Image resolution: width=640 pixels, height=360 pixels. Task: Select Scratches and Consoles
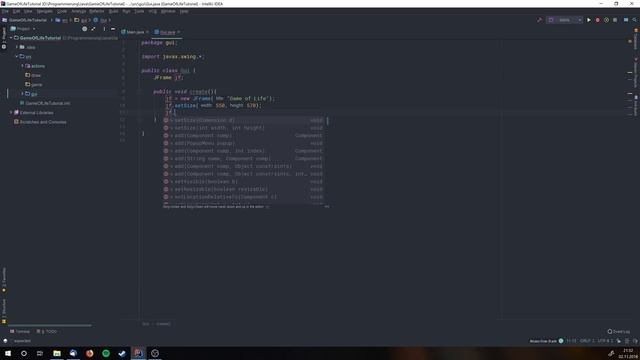point(40,122)
